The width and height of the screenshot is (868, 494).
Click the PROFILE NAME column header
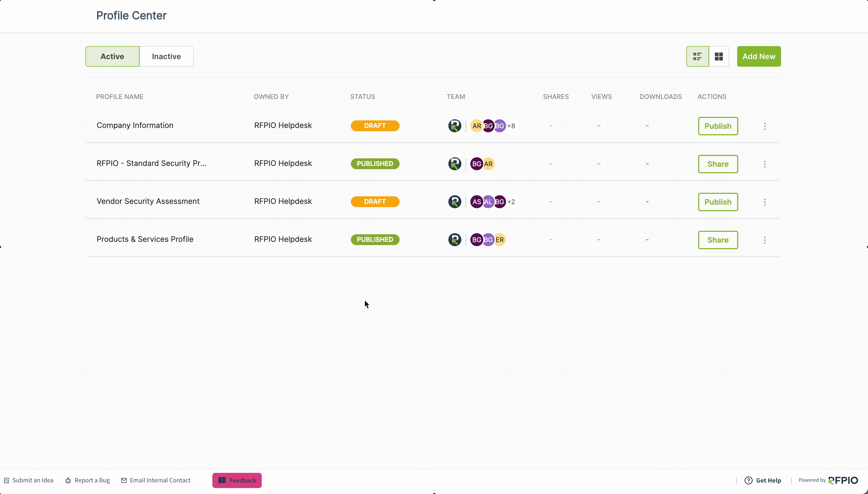(120, 97)
